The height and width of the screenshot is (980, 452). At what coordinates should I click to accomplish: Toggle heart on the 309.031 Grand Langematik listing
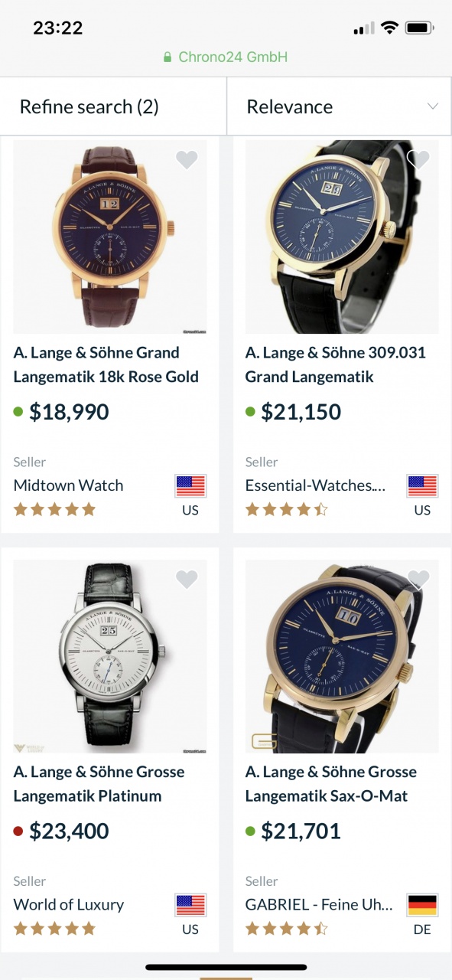point(418,160)
